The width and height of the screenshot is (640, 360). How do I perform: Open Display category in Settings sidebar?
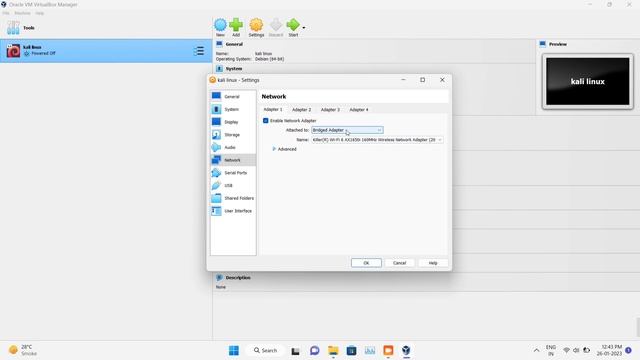coord(233,122)
